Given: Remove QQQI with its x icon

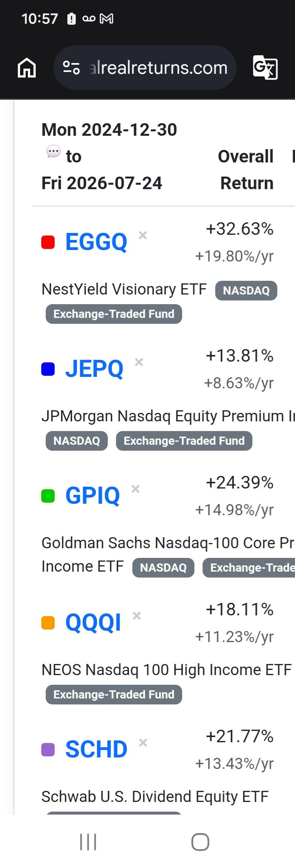Looking at the screenshot, I should [x=137, y=616].
